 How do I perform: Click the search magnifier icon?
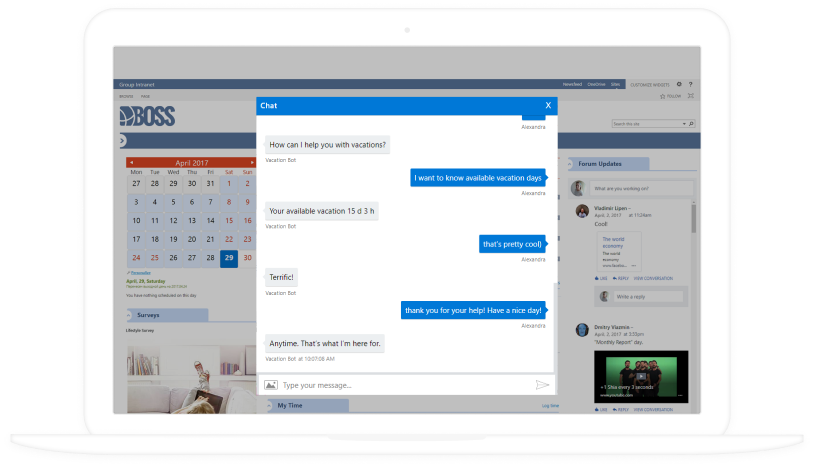click(692, 124)
